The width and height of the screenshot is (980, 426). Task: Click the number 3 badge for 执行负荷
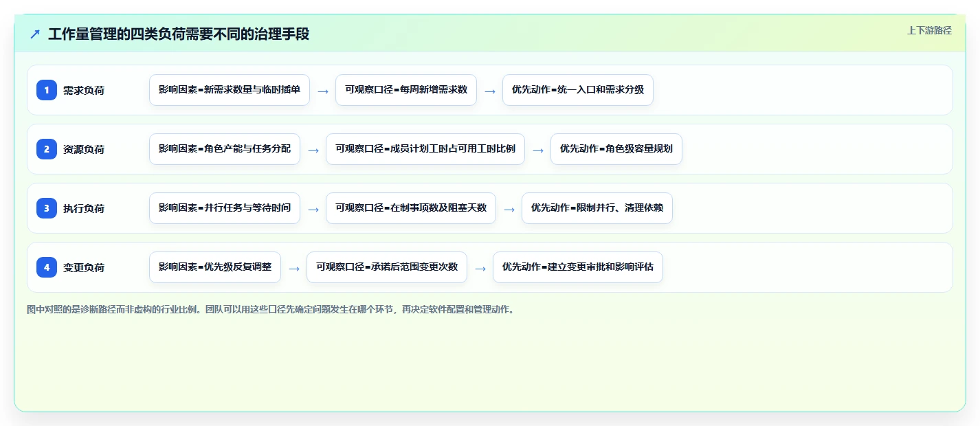pyautogui.click(x=47, y=208)
